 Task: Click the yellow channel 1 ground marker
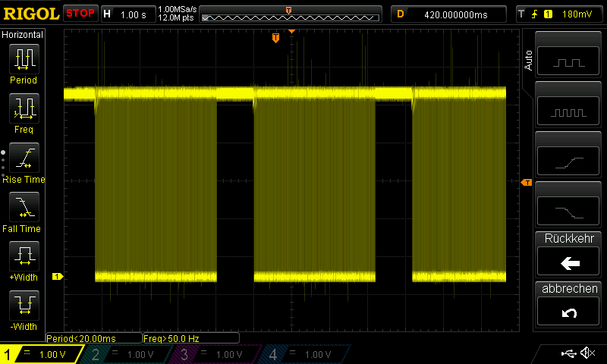(x=58, y=276)
